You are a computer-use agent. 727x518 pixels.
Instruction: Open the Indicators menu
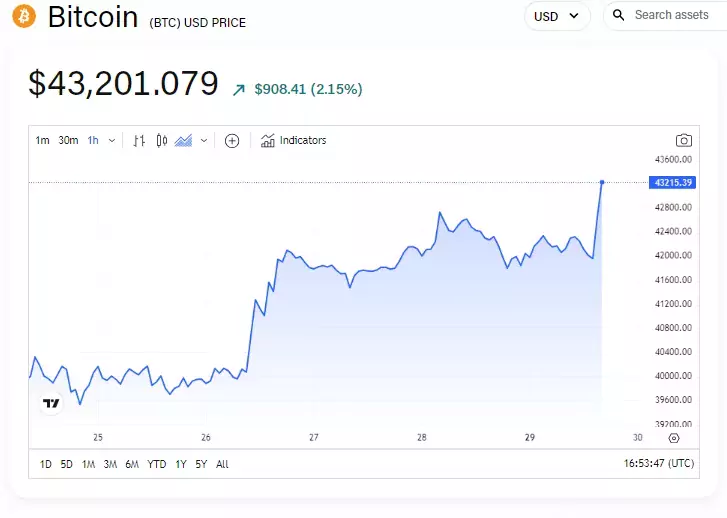(x=293, y=140)
